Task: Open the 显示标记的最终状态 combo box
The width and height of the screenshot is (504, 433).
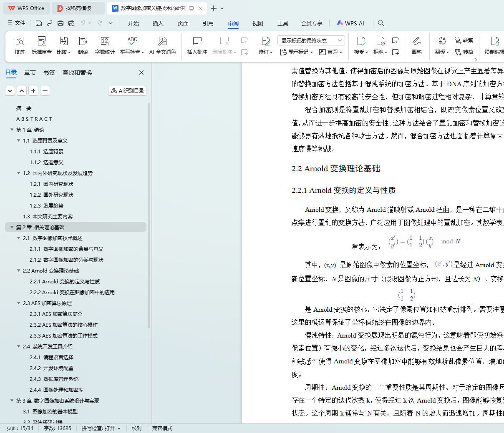Action: (311, 40)
